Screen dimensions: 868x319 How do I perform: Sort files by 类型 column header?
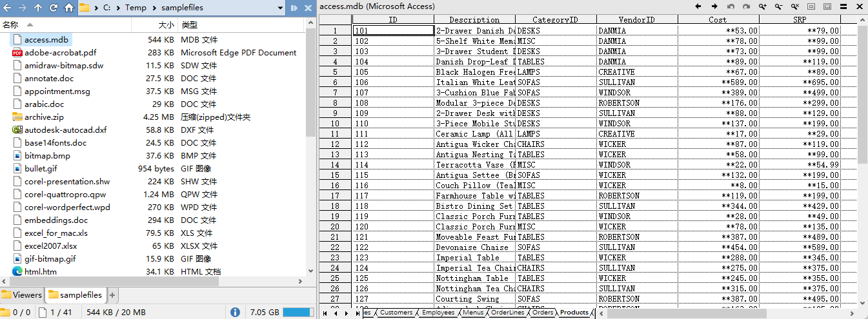tap(240, 25)
